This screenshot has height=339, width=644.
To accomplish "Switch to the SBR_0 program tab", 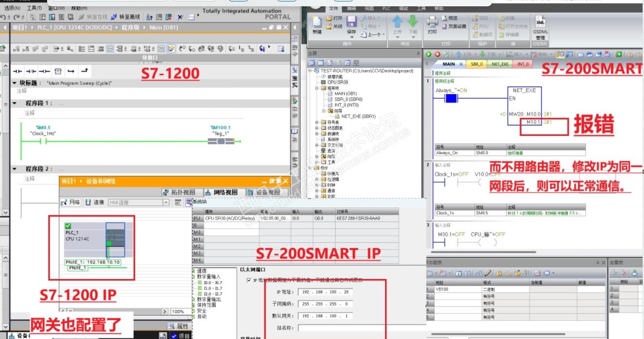I will tap(477, 64).
